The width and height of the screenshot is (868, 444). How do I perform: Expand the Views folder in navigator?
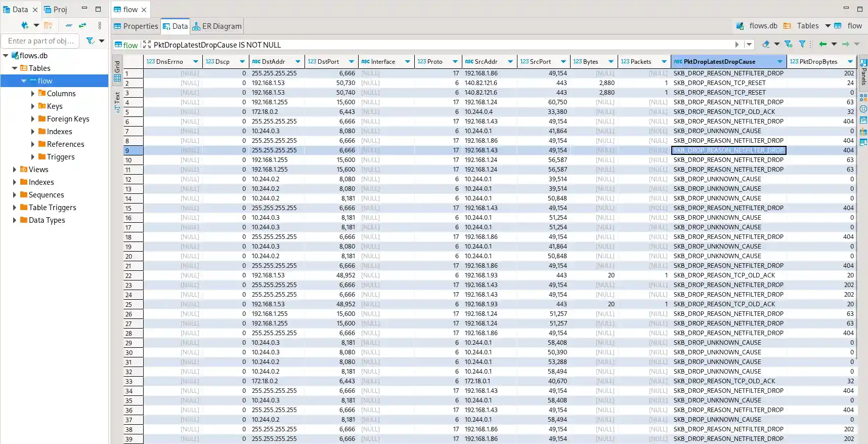pos(15,170)
